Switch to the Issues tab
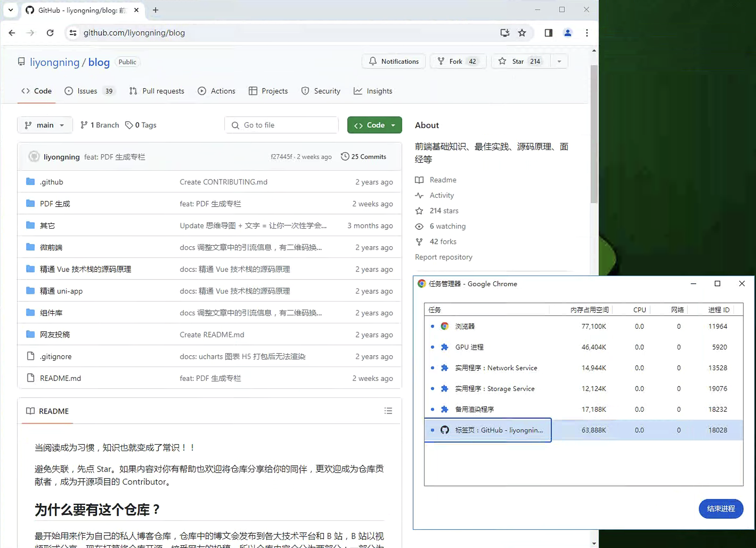Viewport: 756px width, 548px height. [x=87, y=91]
